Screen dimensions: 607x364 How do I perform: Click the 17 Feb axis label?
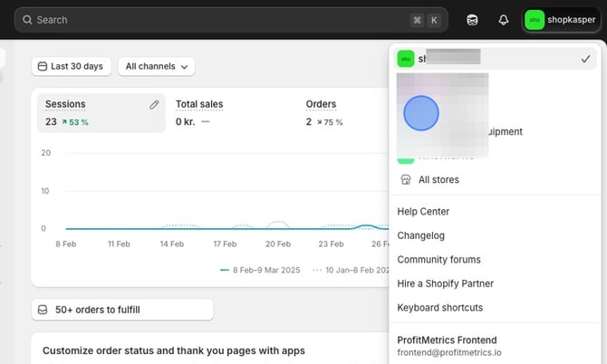pyautogui.click(x=225, y=244)
